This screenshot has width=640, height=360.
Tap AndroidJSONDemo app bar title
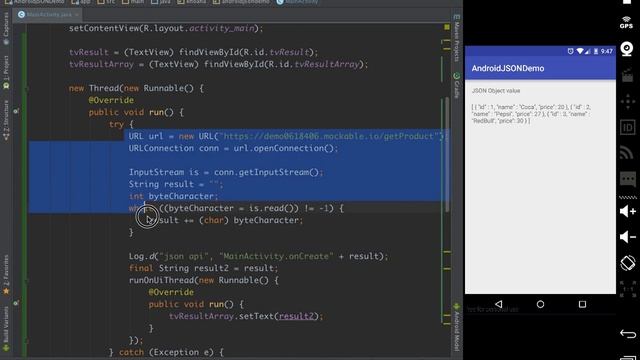pyautogui.click(x=508, y=69)
